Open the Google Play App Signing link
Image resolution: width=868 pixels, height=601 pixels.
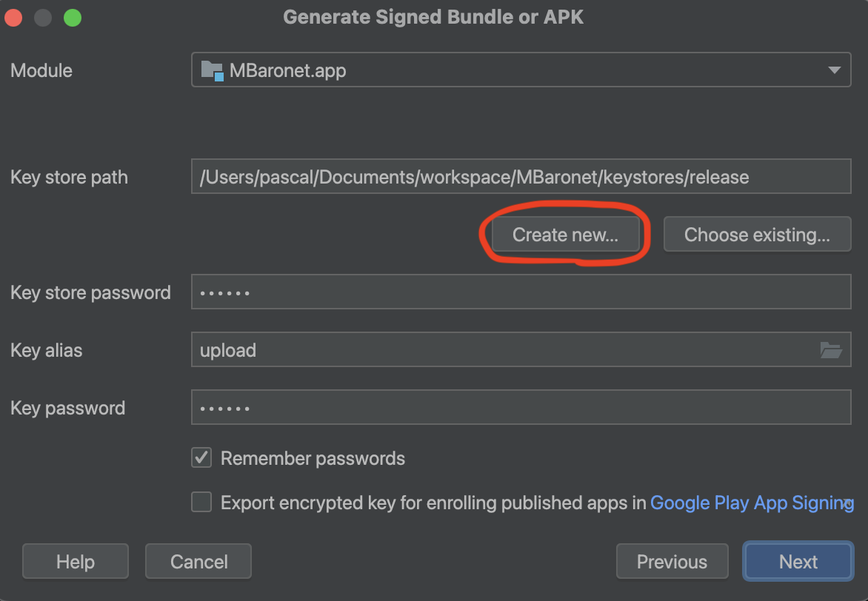click(751, 503)
